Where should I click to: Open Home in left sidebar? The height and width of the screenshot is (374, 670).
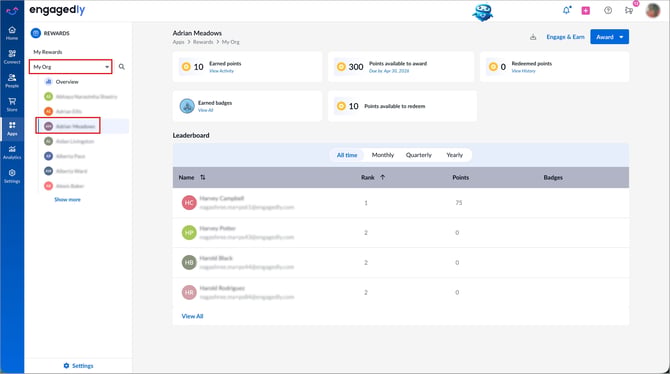pyautogui.click(x=12, y=33)
